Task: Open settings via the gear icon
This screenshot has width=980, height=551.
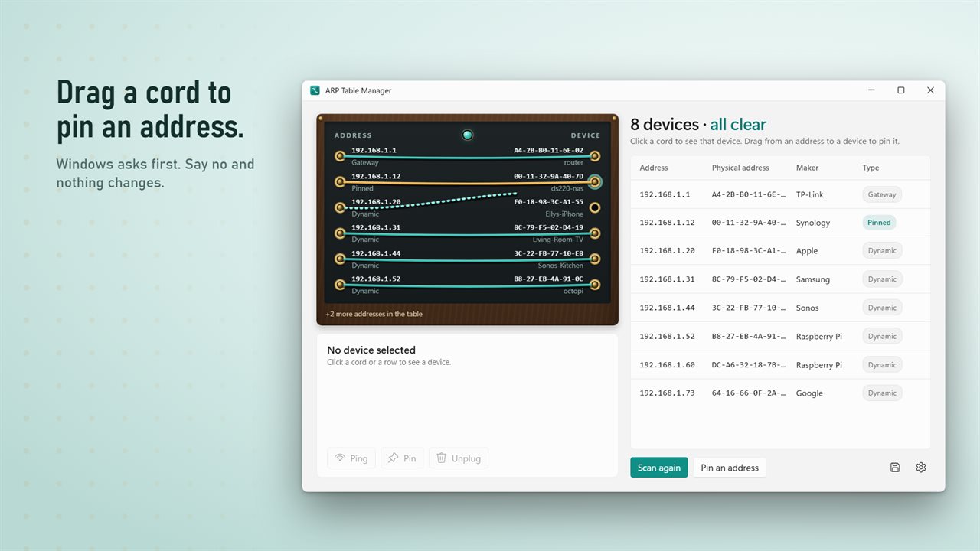Action: [921, 468]
